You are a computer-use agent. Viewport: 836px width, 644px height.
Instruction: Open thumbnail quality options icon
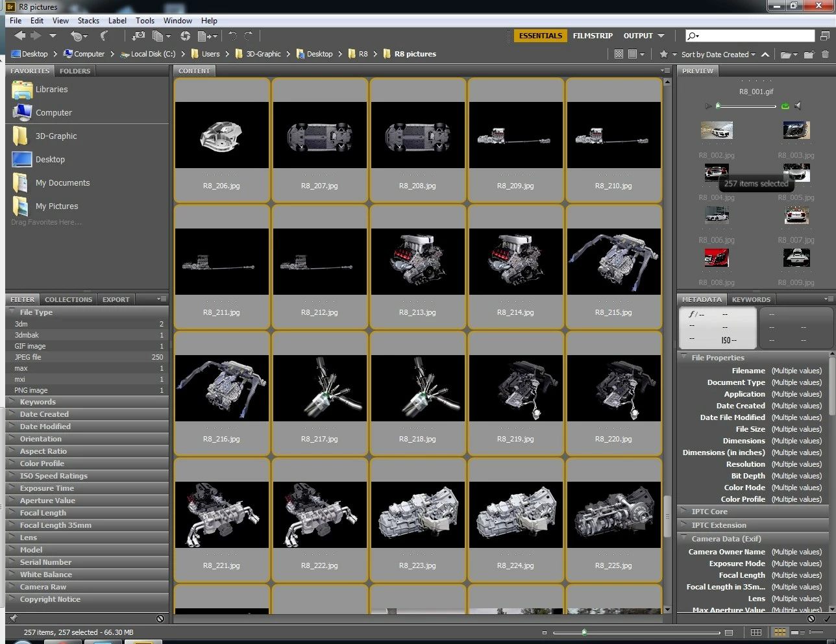point(636,55)
